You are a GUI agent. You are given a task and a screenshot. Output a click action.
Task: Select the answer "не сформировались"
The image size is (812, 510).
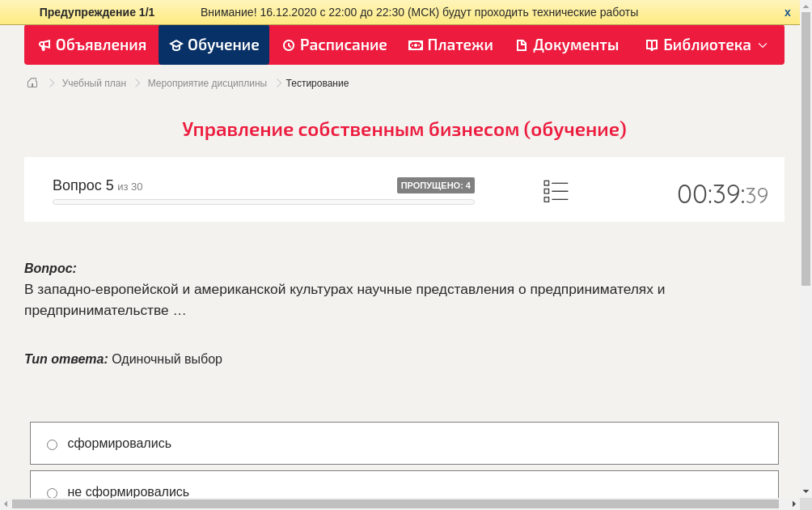pos(53,492)
